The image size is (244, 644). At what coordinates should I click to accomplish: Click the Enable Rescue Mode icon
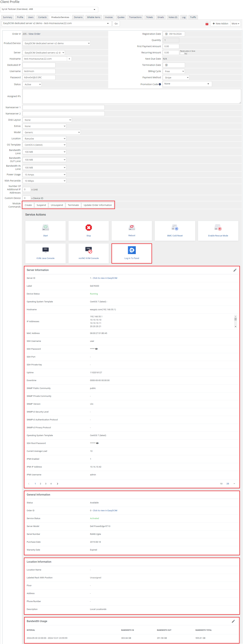(218, 228)
